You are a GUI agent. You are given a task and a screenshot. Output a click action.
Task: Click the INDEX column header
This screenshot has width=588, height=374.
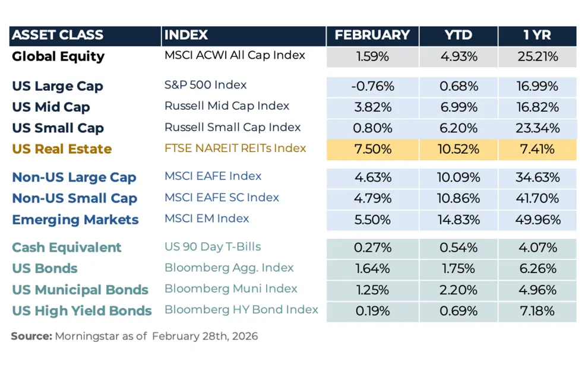tap(186, 35)
